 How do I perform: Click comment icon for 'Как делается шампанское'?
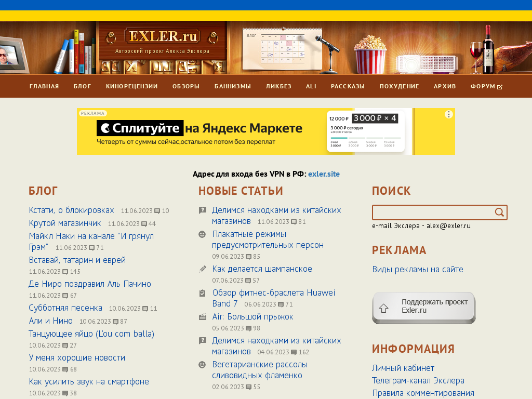(248, 281)
